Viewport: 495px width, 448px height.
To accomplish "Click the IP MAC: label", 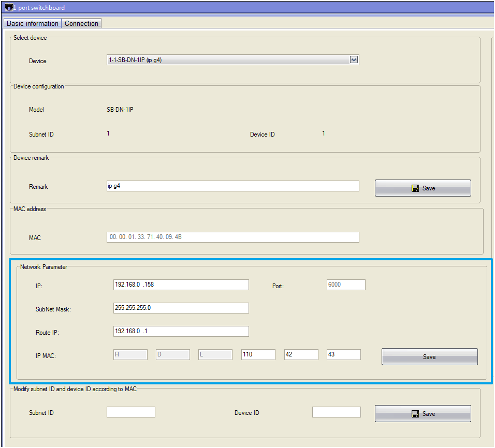I will tap(46, 356).
